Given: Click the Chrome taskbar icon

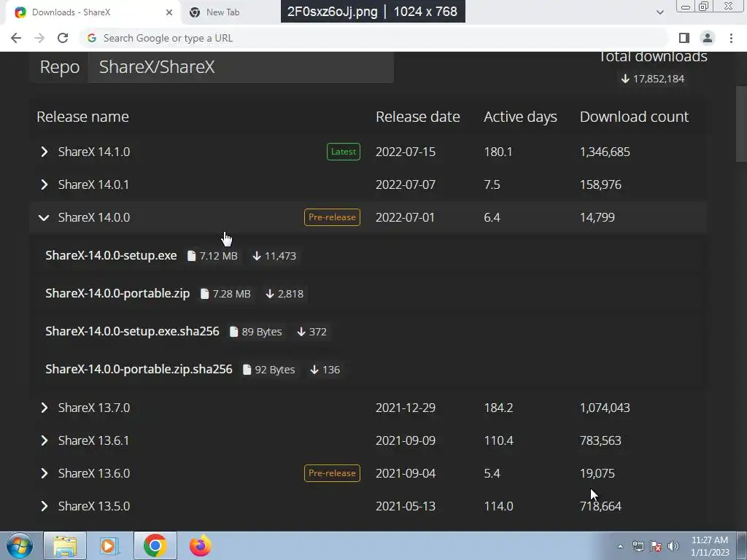Looking at the screenshot, I should point(155,545).
